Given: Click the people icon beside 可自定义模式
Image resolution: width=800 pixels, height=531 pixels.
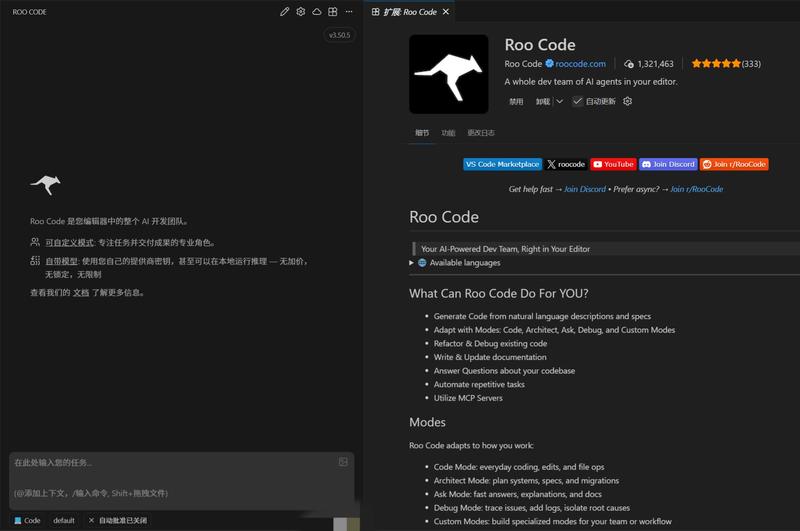Looking at the screenshot, I should [35, 242].
